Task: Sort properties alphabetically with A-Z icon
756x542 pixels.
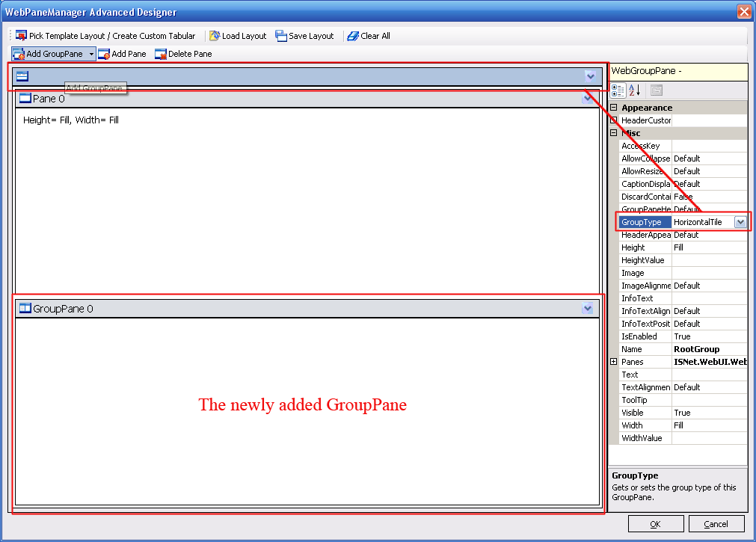Action: (634, 90)
